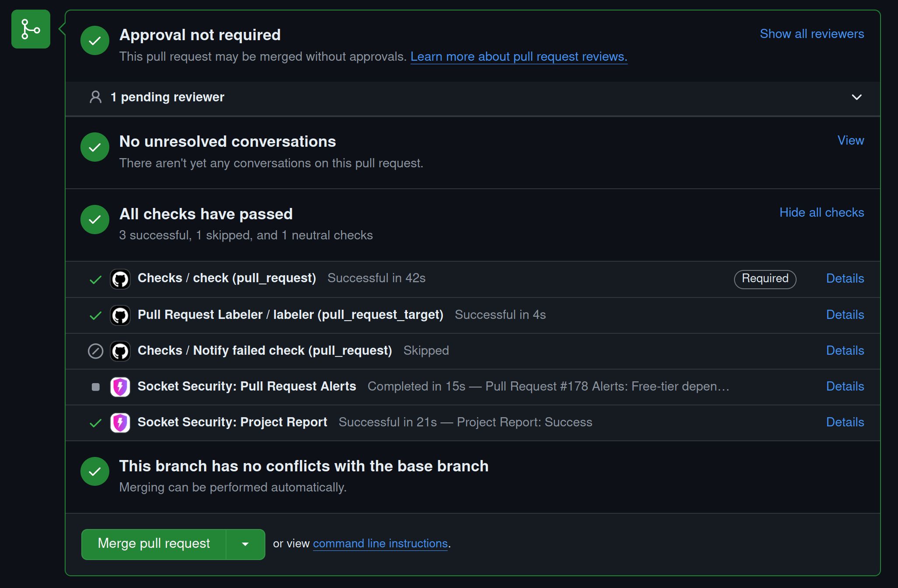The image size is (898, 588).
Task: Open Learn more about pull request reviews
Action: pyautogui.click(x=519, y=57)
